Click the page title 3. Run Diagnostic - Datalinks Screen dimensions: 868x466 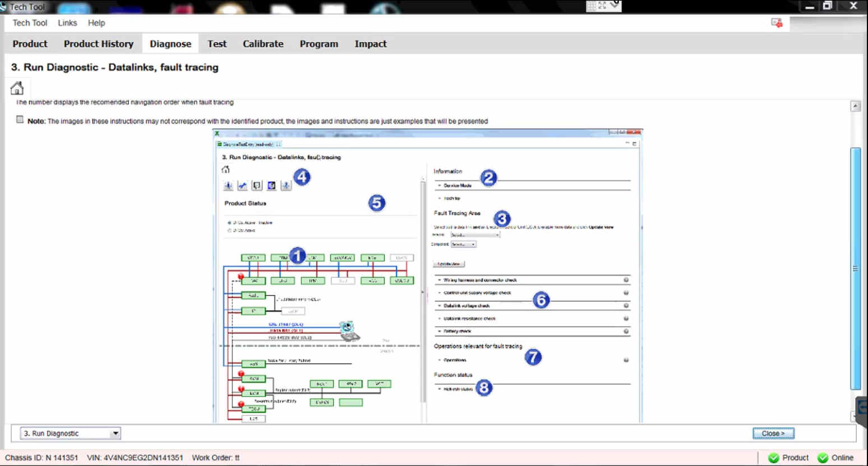click(115, 67)
